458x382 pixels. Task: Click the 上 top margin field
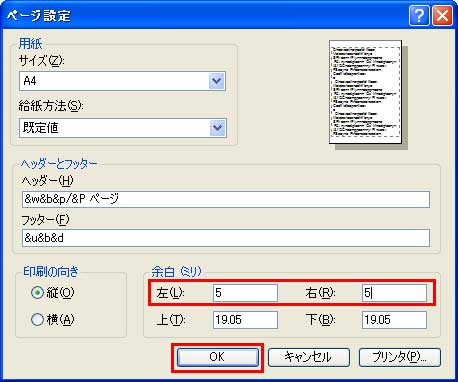[245, 320]
